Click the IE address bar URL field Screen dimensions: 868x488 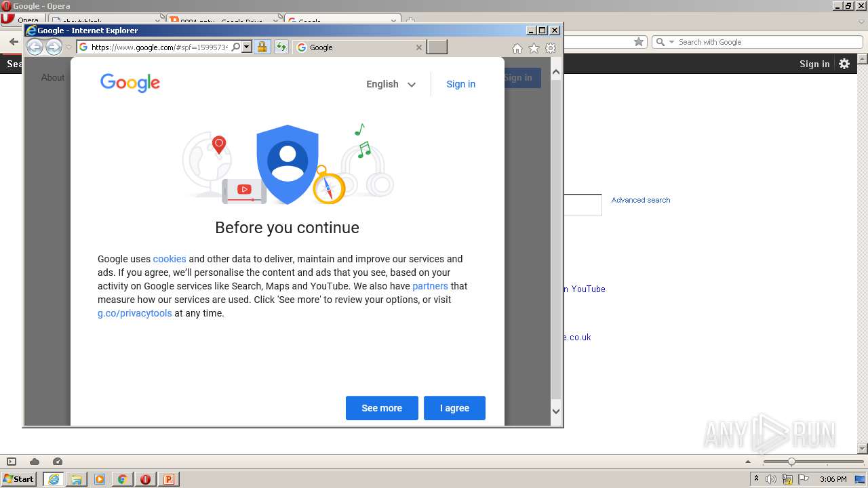coord(159,47)
